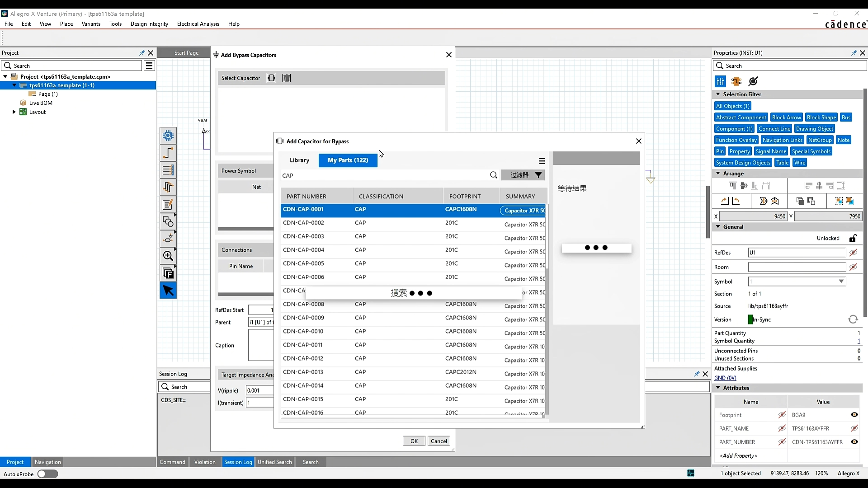The height and width of the screenshot is (488, 868).
Task: Refresh the In-Sync version status
Action: click(x=853, y=319)
